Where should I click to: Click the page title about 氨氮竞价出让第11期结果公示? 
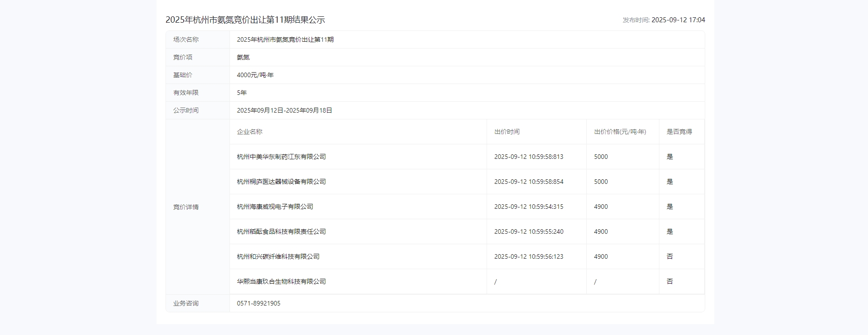[245, 20]
